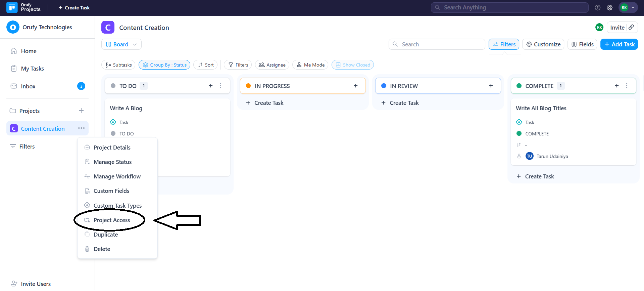Add task with plus in TO DO column
The image size is (644, 291).
pyautogui.click(x=210, y=86)
